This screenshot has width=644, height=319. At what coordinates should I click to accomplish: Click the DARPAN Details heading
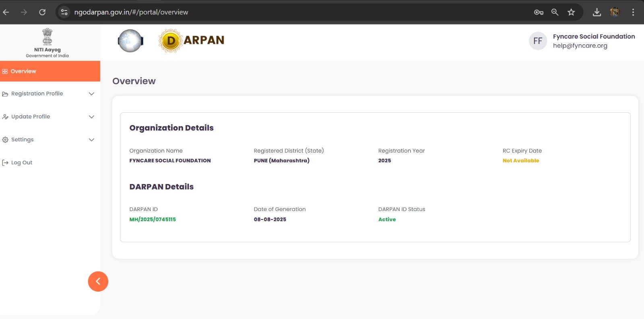[x=161, y=186]
